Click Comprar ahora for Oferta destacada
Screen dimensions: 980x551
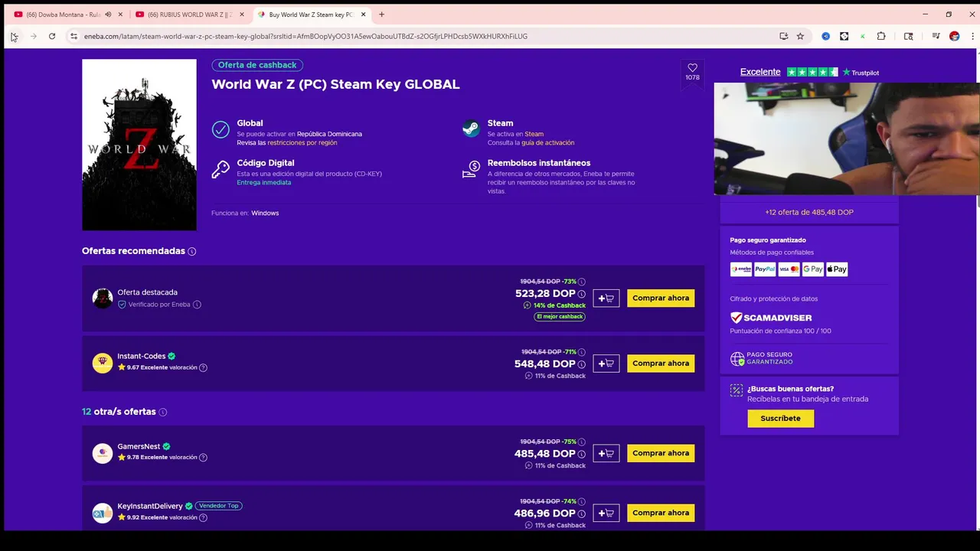pos(661,298)
